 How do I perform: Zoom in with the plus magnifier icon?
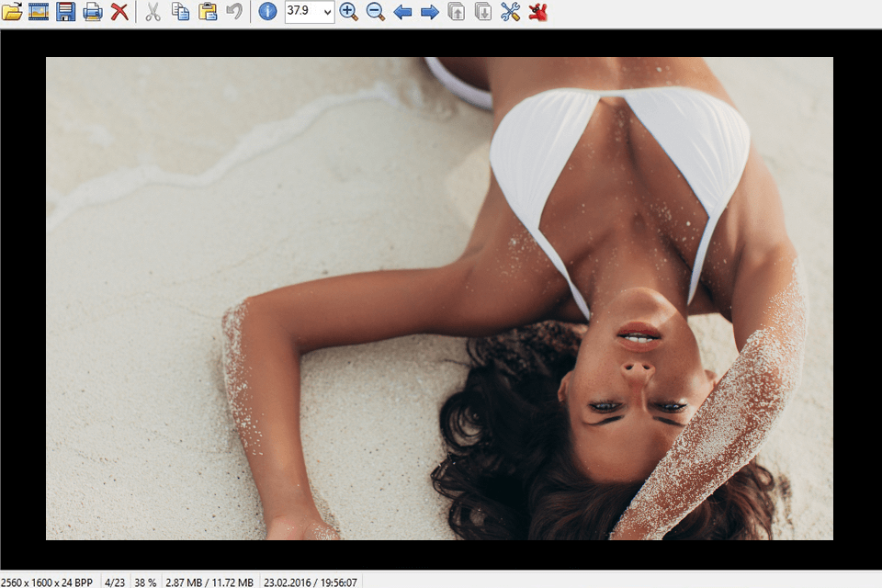coord(348,12)
